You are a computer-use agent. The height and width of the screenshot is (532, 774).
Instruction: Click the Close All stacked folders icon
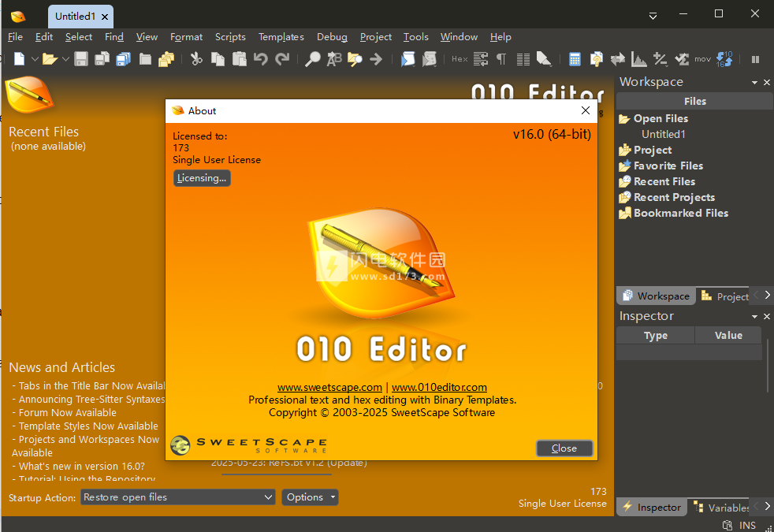[166, 59]
